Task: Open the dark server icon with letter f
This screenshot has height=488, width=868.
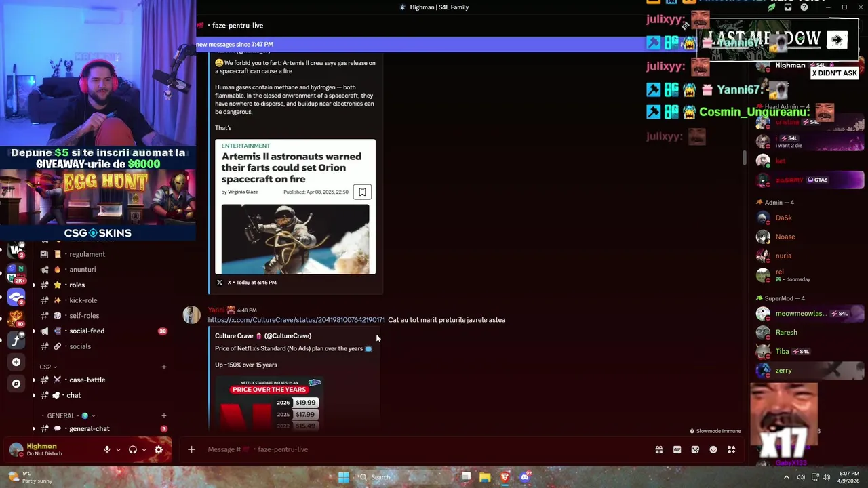Action: pos(16,340)
